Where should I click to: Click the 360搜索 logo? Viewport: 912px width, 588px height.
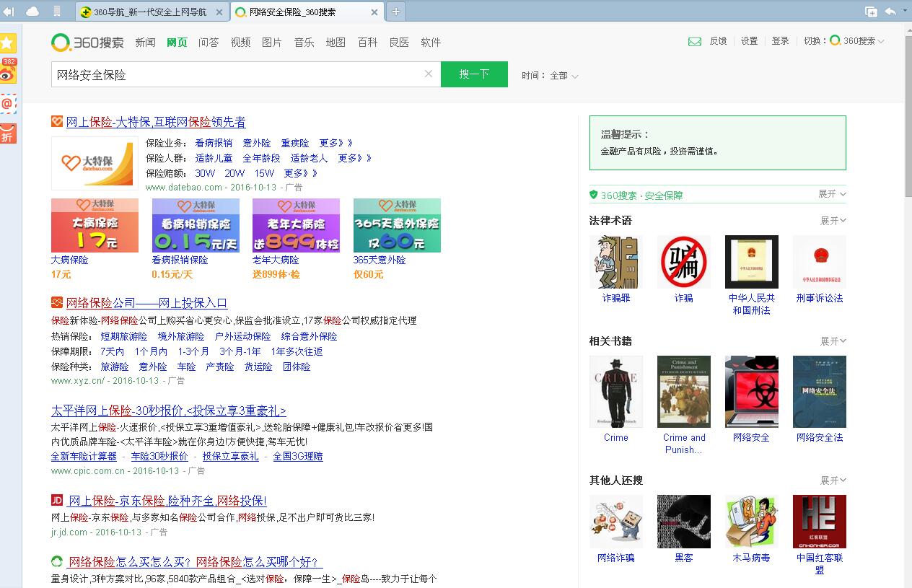(x=87, y=43)
